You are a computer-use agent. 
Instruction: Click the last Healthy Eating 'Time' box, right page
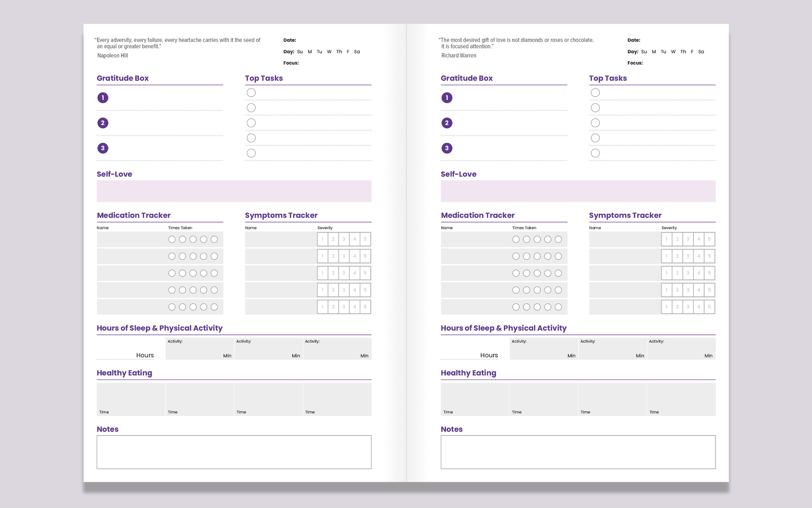tap(681, 399)
